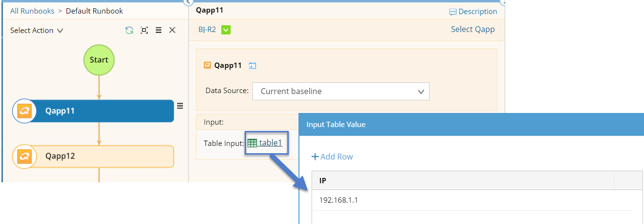Click the green Start node
Image resolution: width=644 pixels, height=224 pixels.
(x=99, y=60)
